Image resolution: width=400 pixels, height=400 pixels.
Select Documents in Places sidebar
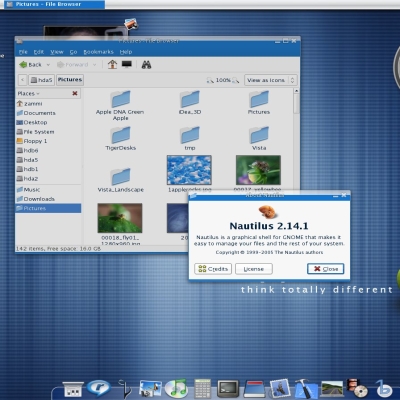[x=48, y=113]
